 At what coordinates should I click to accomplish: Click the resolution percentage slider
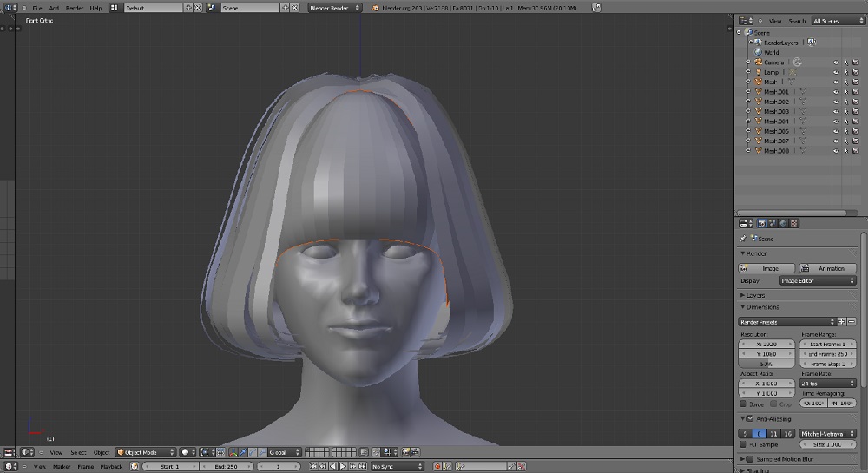[x=766, y=365]
